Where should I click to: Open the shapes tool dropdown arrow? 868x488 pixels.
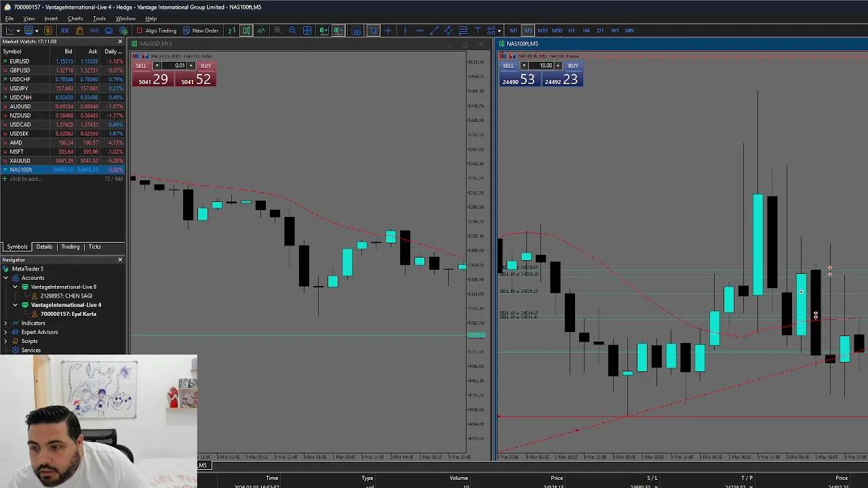(499, 30)
